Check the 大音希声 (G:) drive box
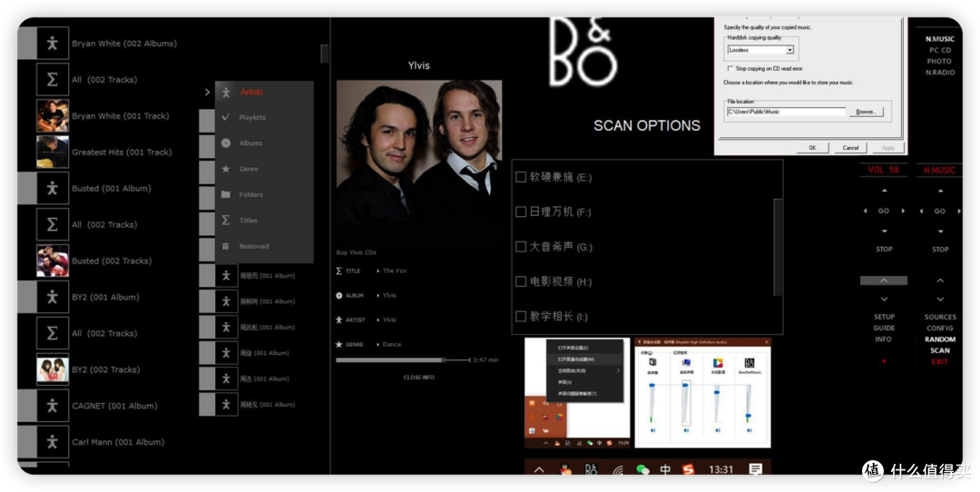 coord(520,247)
